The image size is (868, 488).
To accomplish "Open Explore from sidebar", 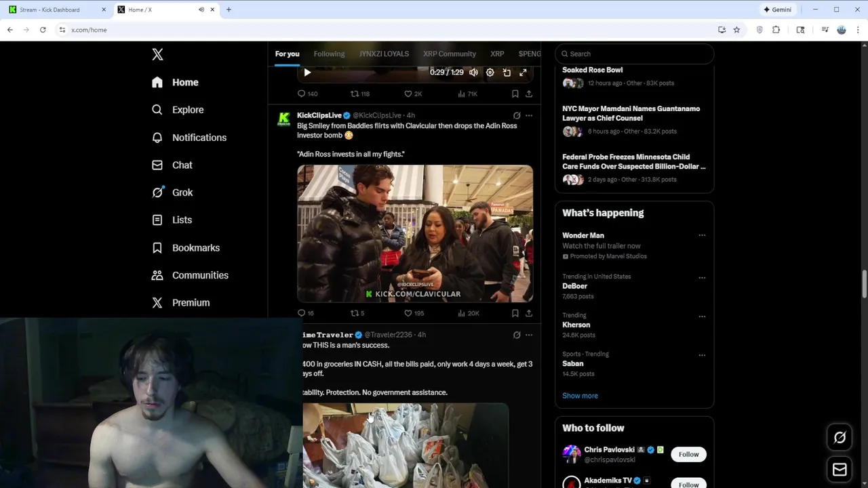I will point(178,110).
